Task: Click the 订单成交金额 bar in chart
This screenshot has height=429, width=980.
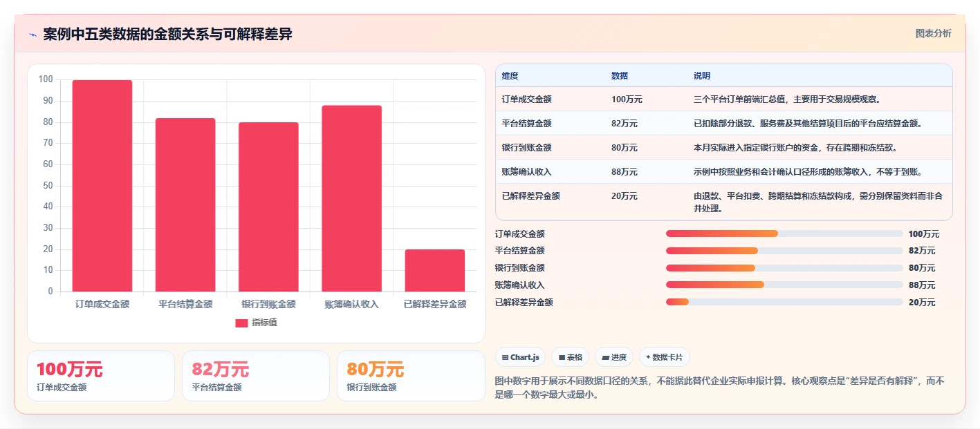Action: tap(102, 186)
